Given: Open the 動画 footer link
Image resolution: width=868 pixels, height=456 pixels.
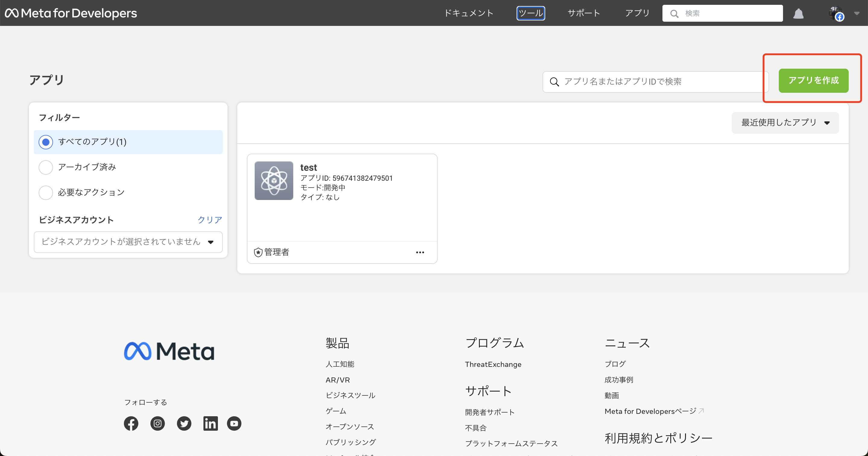Looking at the screenshot, I should [x=612, y=395].
